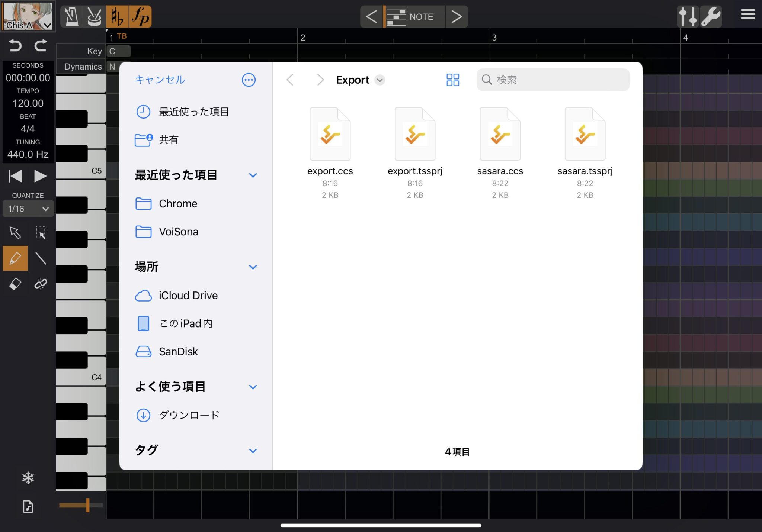Expand the Export folder path menu

click(x=380, y=80)
